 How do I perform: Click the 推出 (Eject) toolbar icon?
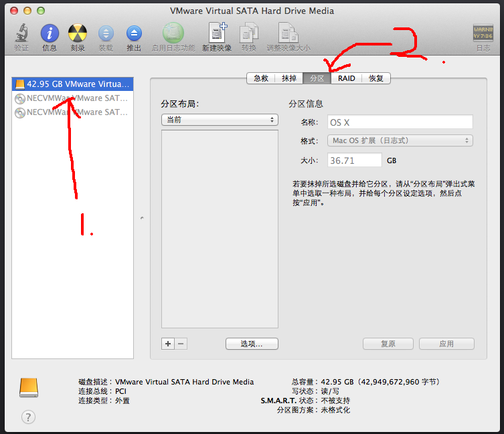tap(134, 33)
